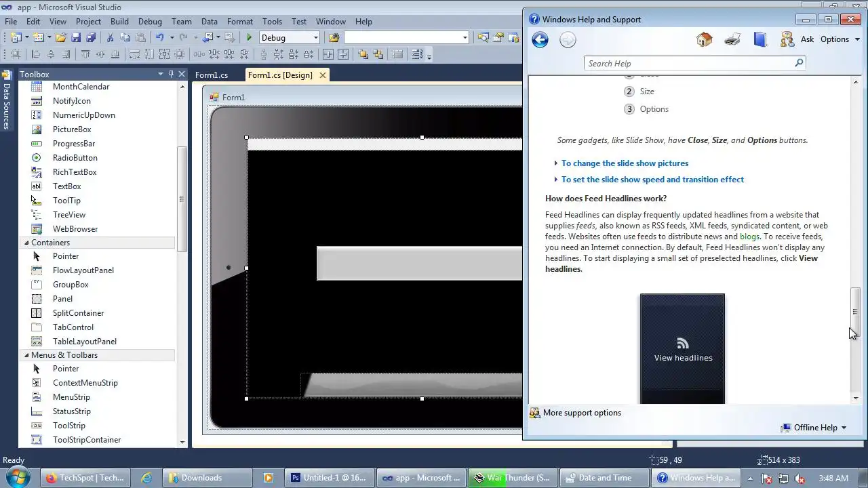
Task: Expand 'To set the slide show speed' link
Action: [x=652, y=180]
